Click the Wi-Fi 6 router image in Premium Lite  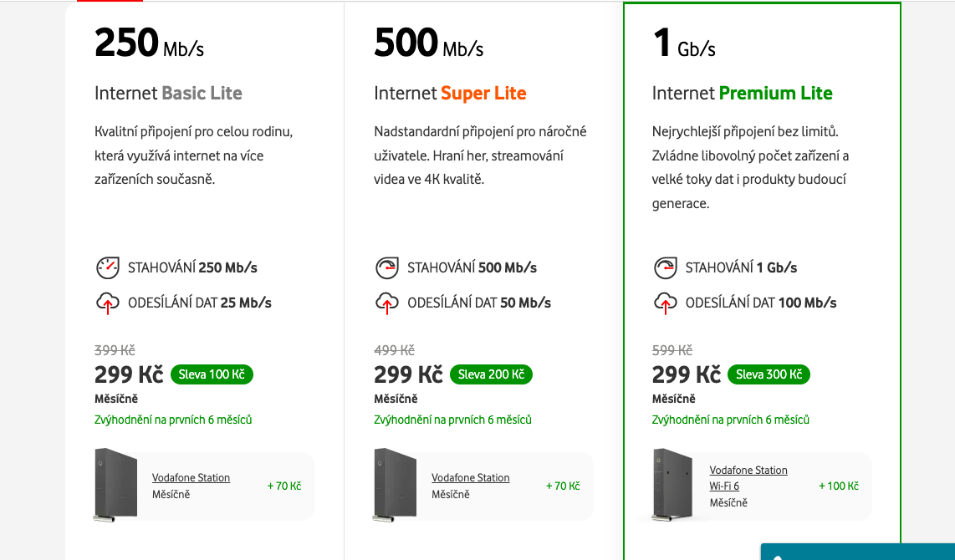coord(673,485)
